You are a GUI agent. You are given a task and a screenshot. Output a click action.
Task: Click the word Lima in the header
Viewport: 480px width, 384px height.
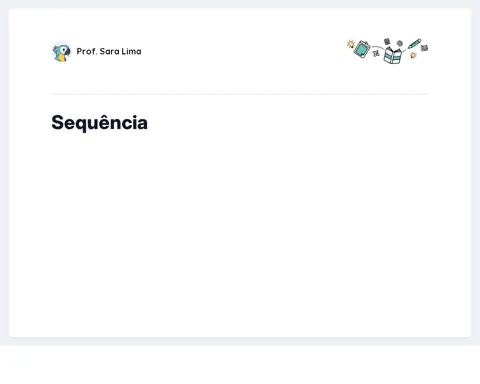[131, 51]
